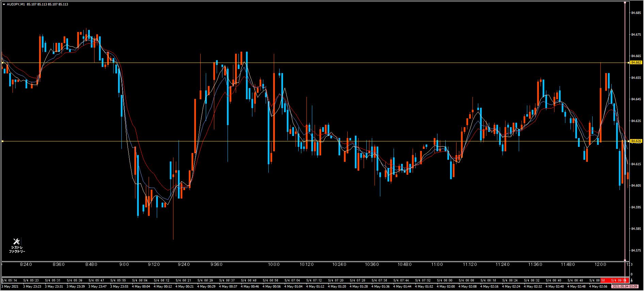Click the 10:0:0 time marker
Image resolution: width=644 pixels, height=291 pixels.
(274, 264)
